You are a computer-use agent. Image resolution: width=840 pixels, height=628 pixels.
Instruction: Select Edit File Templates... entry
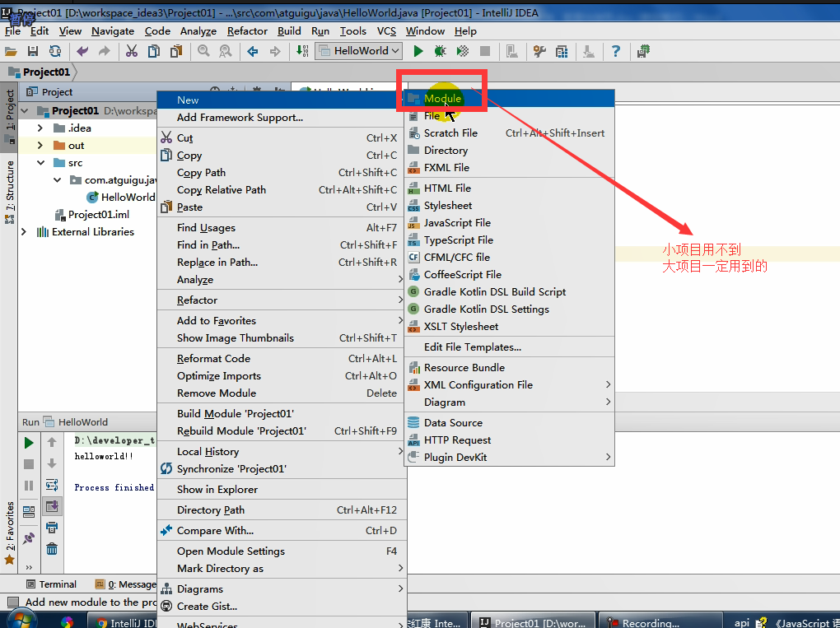pos(510,347)
